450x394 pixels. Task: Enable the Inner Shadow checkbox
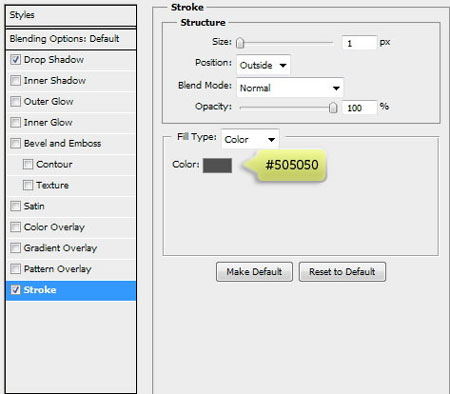point(15,81)
